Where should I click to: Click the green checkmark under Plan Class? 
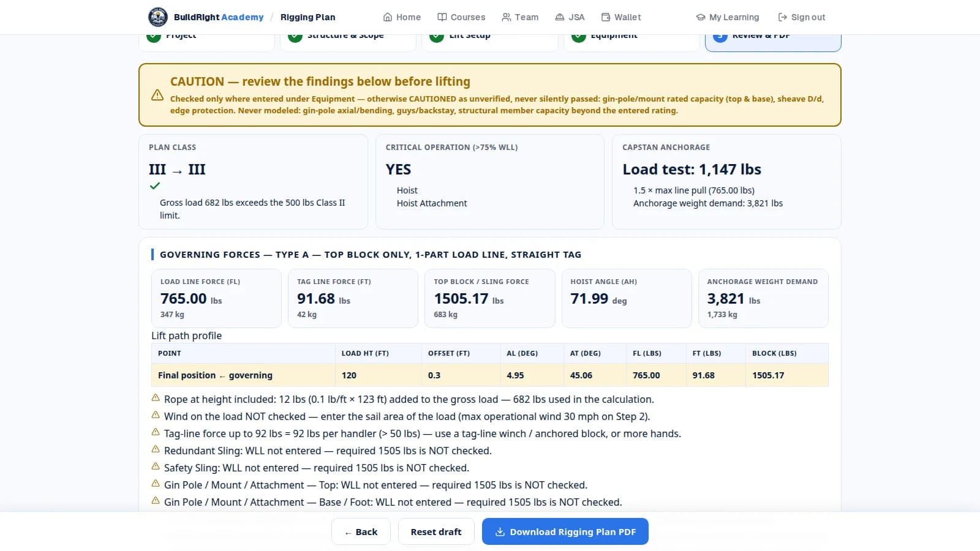155,186
